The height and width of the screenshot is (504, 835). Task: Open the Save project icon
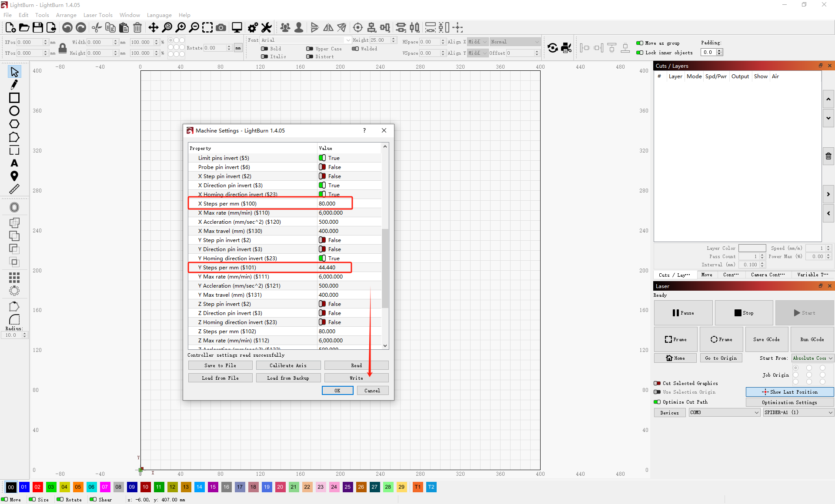tap(38, 28)
